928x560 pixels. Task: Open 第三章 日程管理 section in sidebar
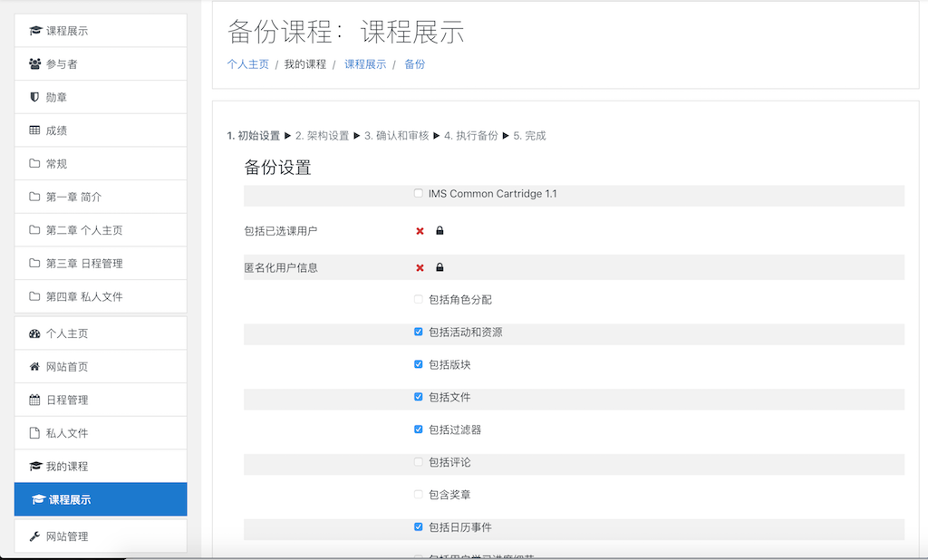[x=101, y=263]
